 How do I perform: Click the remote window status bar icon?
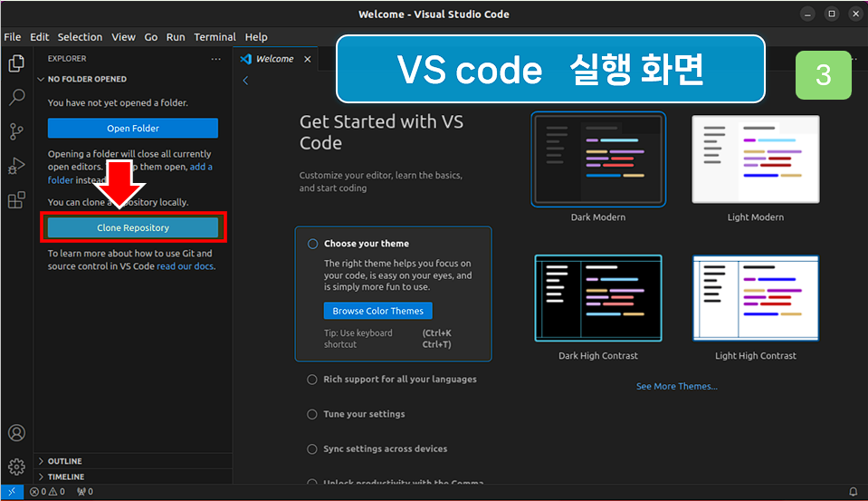point(12,492)
